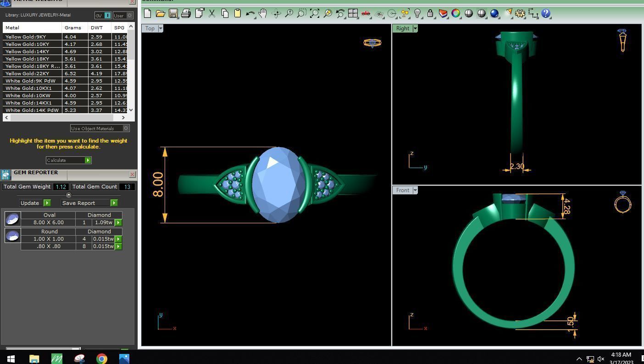Image resolution: width=644 pixels, height=364 pixels.
Task: Click the Save Report button
Action: click(89, 203)
